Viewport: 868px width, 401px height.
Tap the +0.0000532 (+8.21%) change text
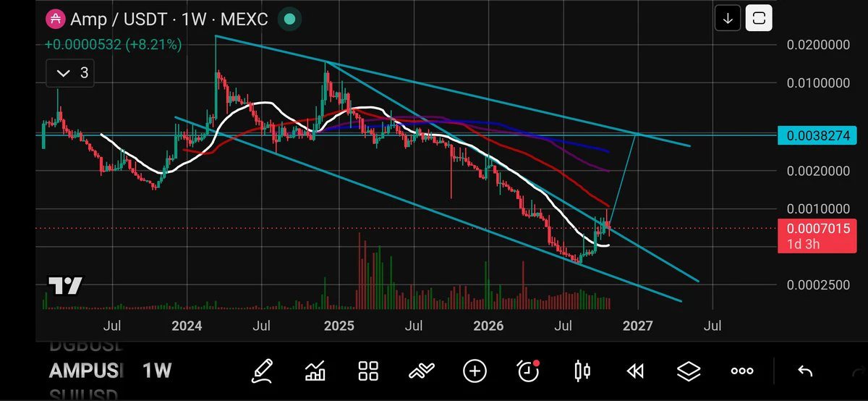click(113, 44)
